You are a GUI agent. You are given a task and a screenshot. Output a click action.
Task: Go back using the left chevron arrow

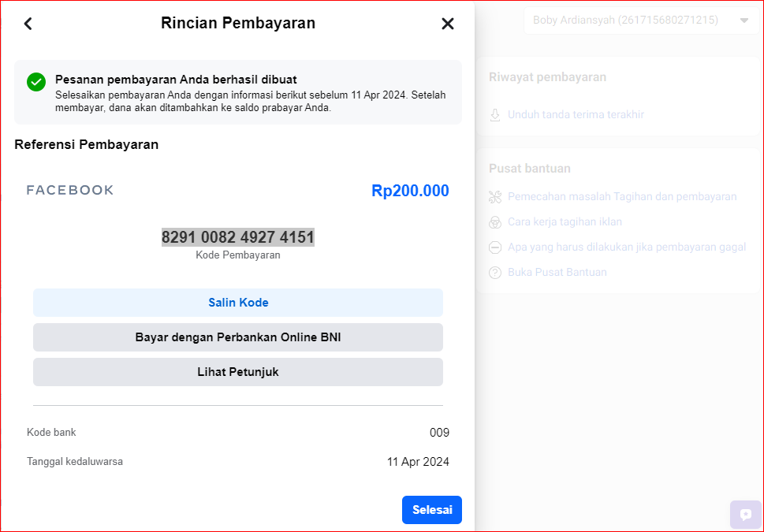point(28,24)
